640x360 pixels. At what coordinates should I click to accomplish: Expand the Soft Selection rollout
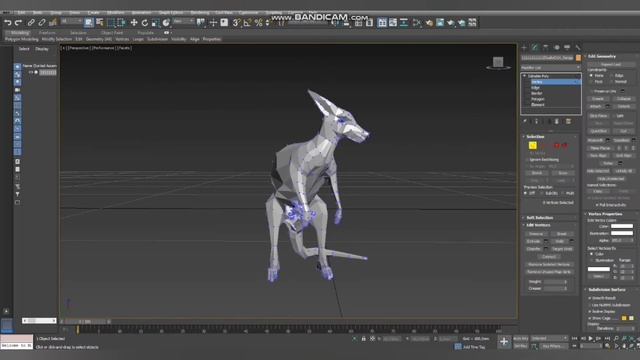tap(539, 218)
